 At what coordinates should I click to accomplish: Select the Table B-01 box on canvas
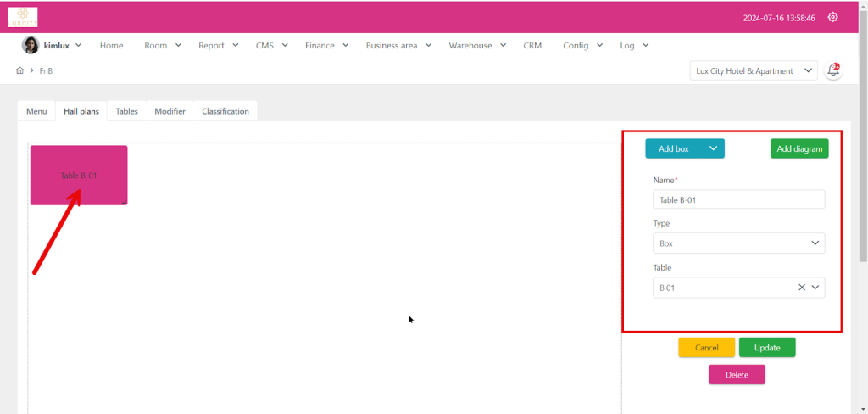coord(79,175)
